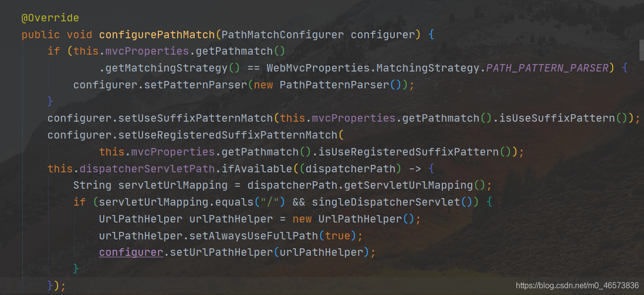Viewport: 644px width, 295px height.
Task: Click the public keyword
Action: point(41,35)
